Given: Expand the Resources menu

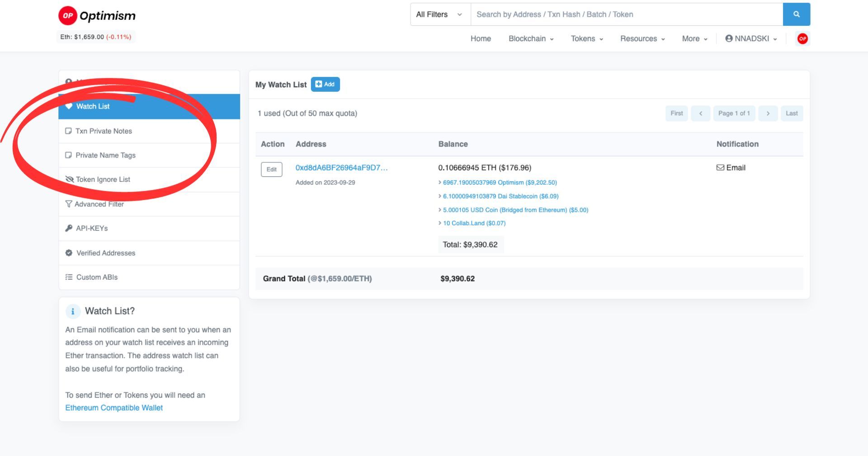Looking at the screenshot, I should 643,39.
